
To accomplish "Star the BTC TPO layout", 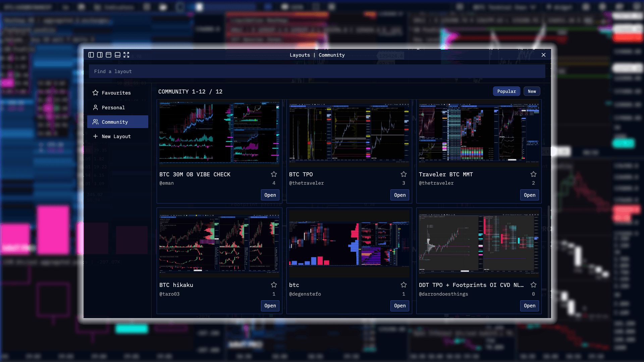I will (404, 174).
